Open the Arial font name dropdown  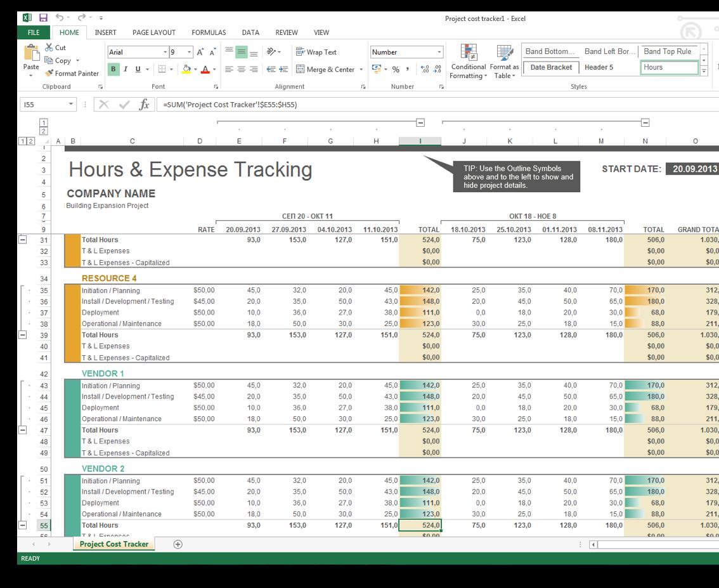[x=165, y=52]
